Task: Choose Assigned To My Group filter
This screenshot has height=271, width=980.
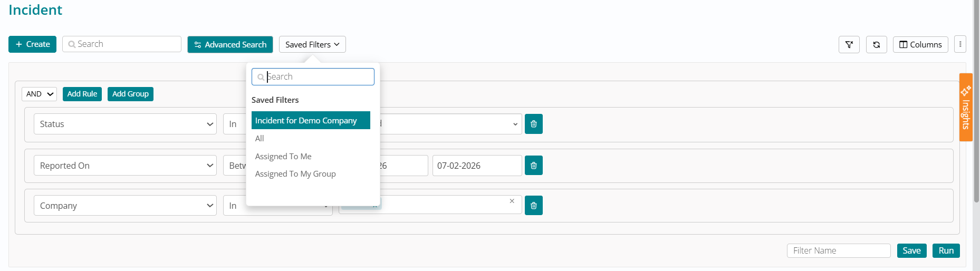Action: [x=295, y=174]
